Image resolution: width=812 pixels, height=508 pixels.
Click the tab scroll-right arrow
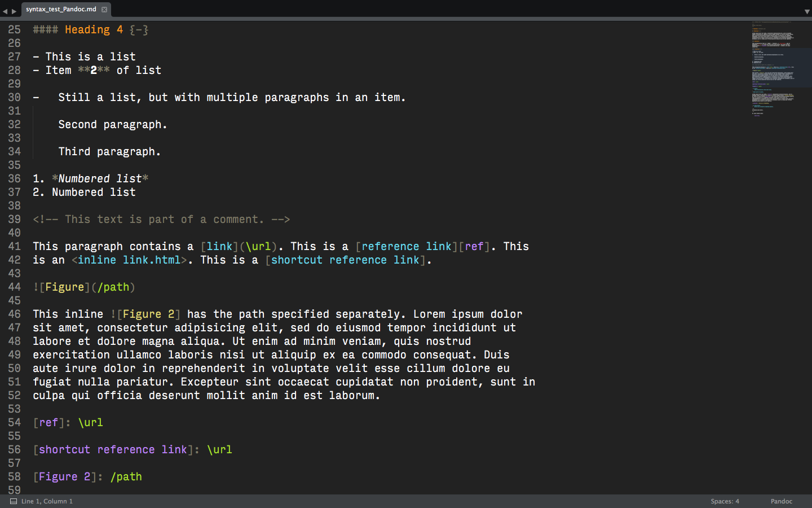(14, 11)
